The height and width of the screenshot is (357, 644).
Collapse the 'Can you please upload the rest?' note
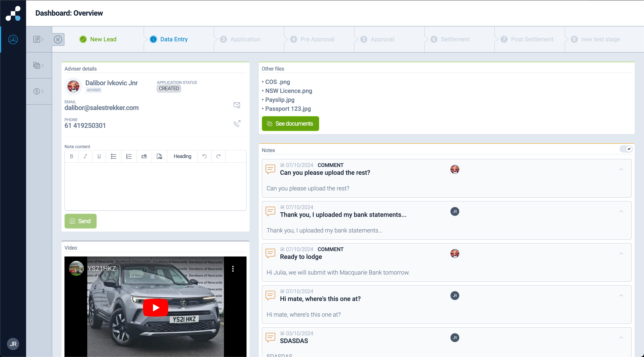click(x=621, y=170)
